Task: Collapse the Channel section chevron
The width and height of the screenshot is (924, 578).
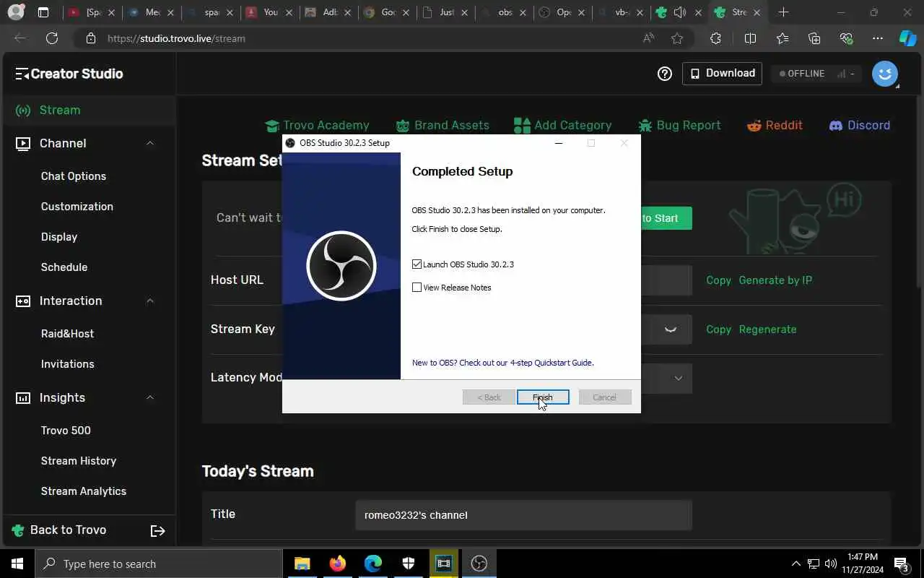Action: click(150, 144)
